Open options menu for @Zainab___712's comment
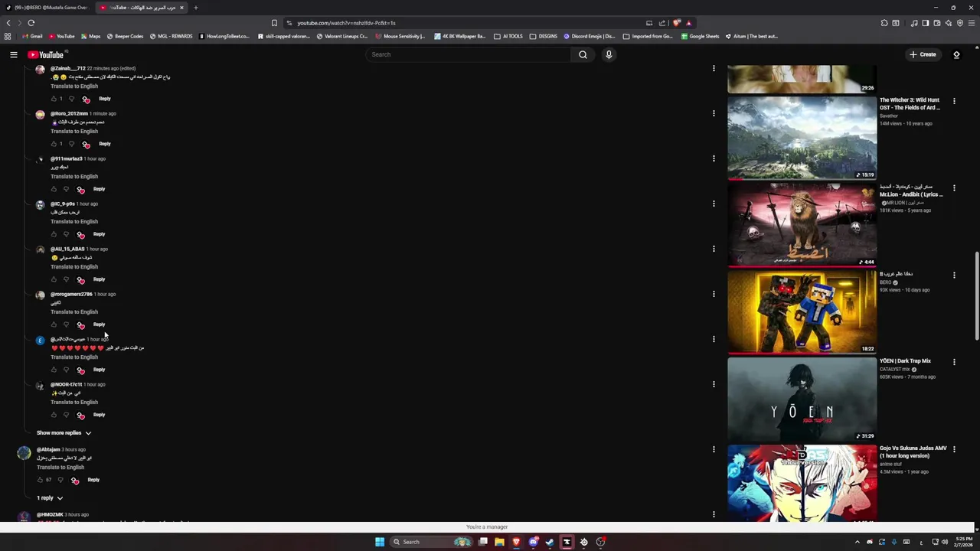Screen dimensions: 980x551 [x=714, y=68]
